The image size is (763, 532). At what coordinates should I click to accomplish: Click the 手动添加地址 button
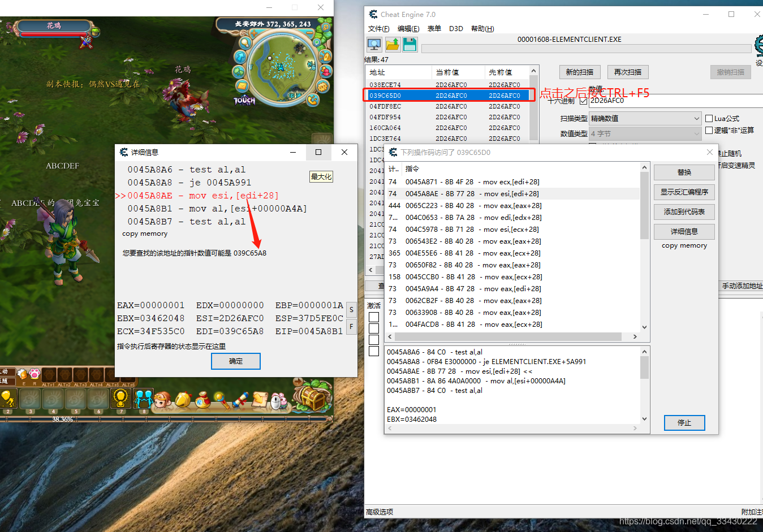742,286
